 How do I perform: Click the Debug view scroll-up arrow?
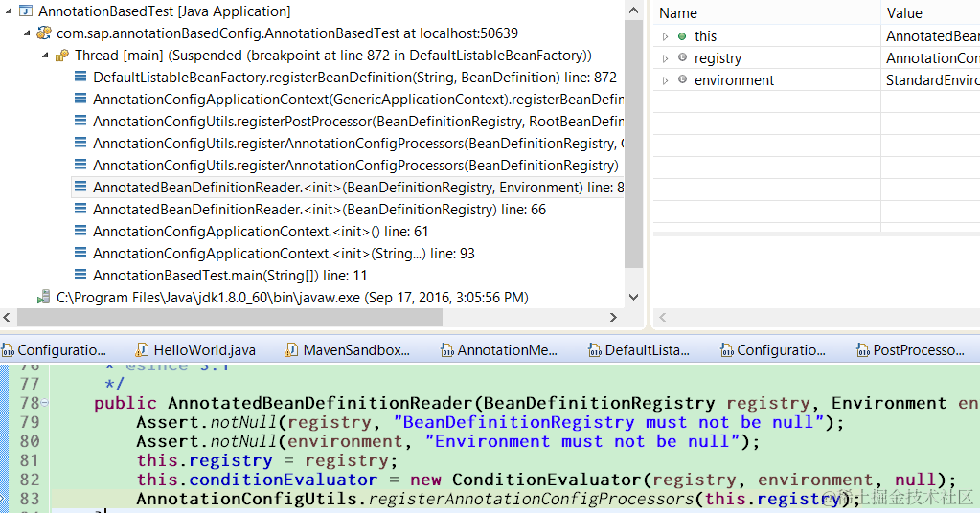point(633,10)
